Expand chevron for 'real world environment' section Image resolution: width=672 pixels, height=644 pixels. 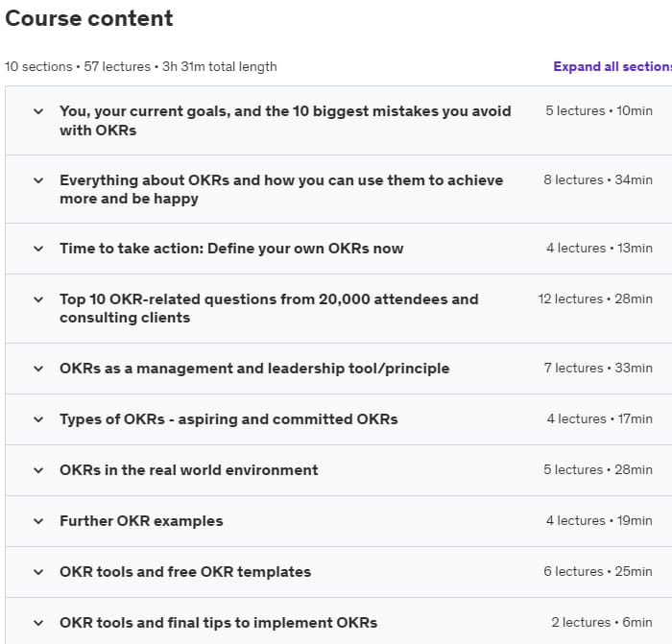(38, 470)
